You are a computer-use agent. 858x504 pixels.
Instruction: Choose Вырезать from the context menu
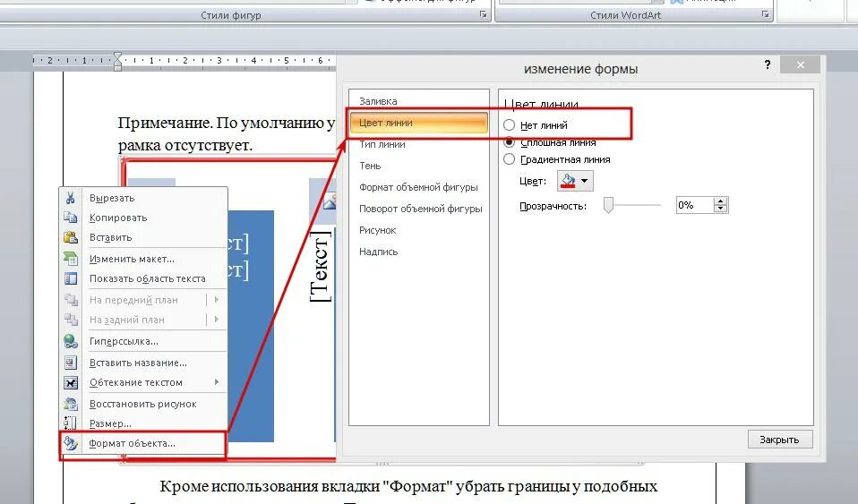point(143,198)
